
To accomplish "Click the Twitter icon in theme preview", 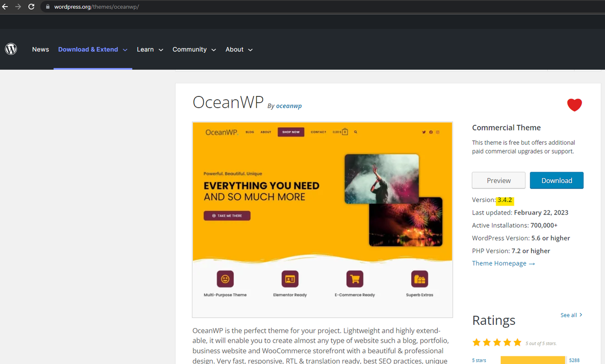I will coord(424,132).
